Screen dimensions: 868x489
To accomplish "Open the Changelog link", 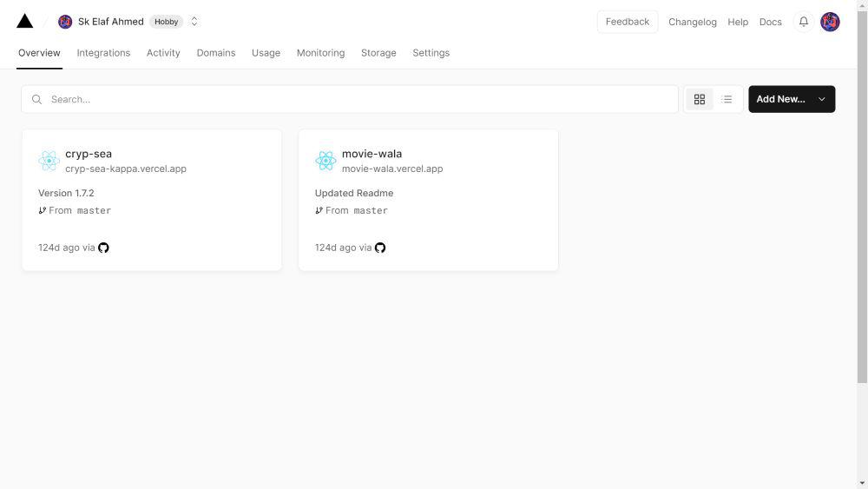I will point(692,23).
